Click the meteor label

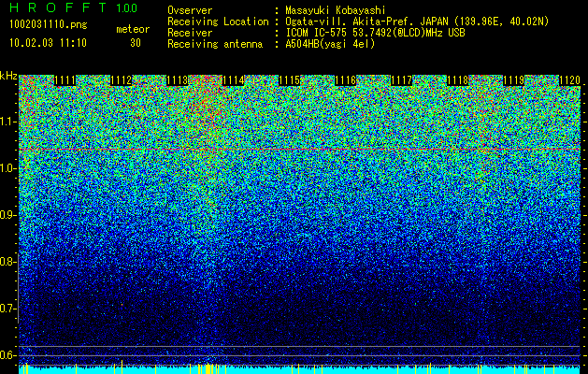click(133, 29)
